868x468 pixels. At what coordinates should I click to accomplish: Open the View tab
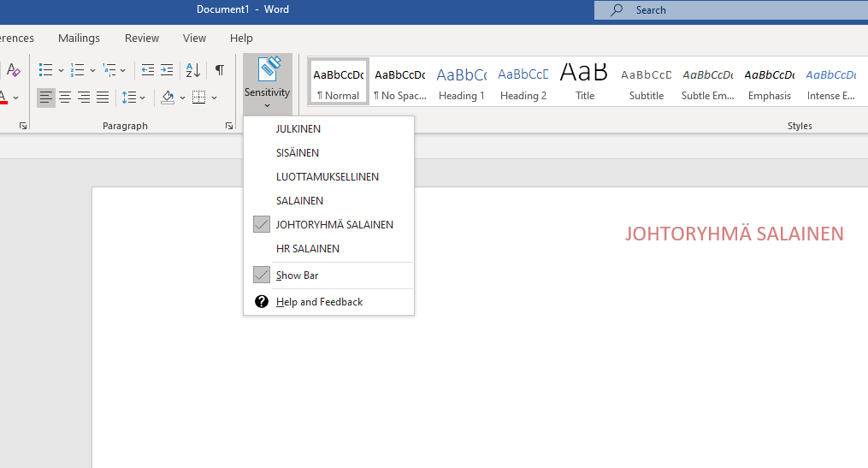click(194, 39)
